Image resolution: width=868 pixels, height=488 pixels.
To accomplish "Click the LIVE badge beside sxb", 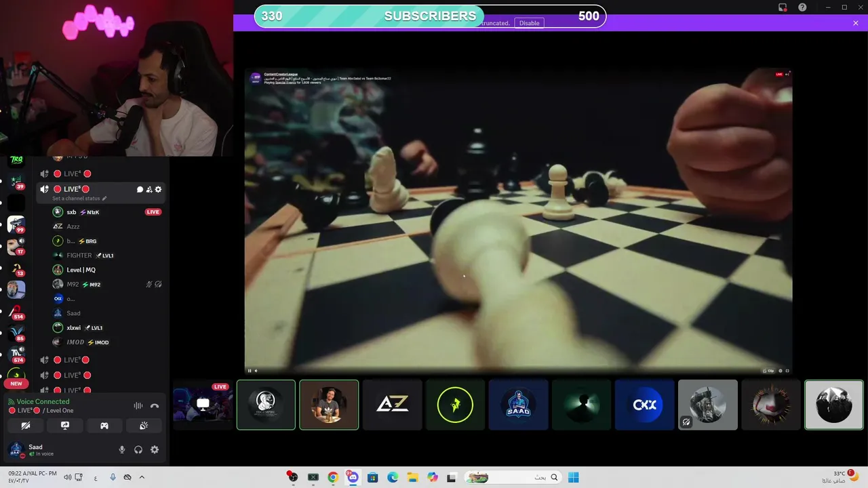I will 153,212.
